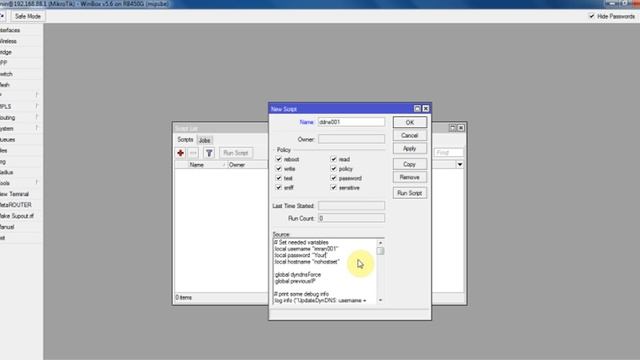
Task: Click the ':global dyndnsForce' source line
Action: coord(298,275)
